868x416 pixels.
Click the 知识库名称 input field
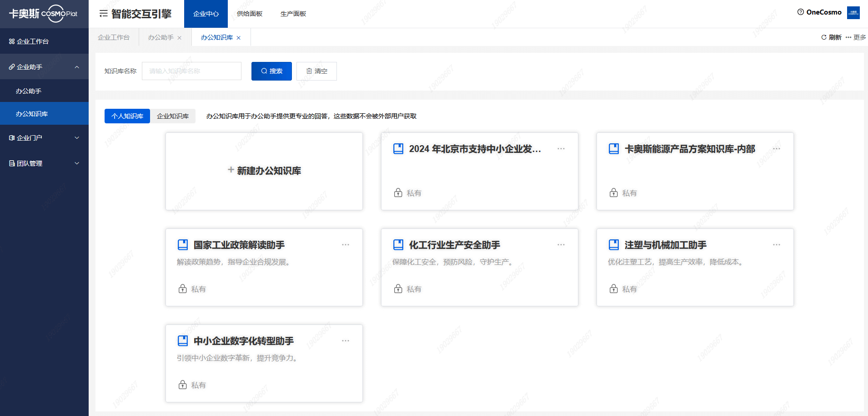coord(191,71)
